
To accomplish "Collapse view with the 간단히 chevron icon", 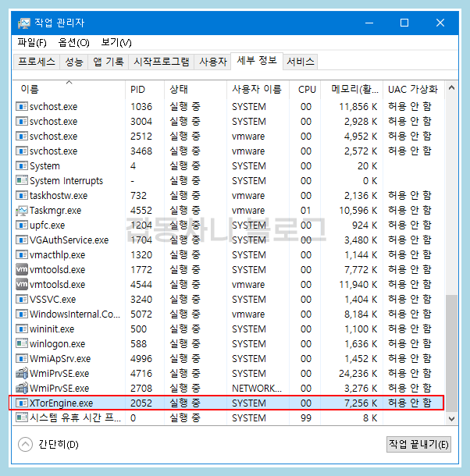I will click(x=25, y=445).
